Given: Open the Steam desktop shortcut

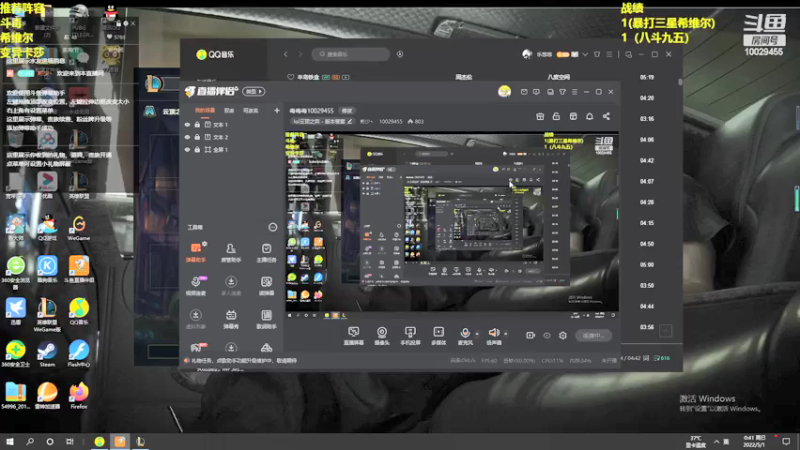Looking at the screenshot, I should (x=47, y=354).
